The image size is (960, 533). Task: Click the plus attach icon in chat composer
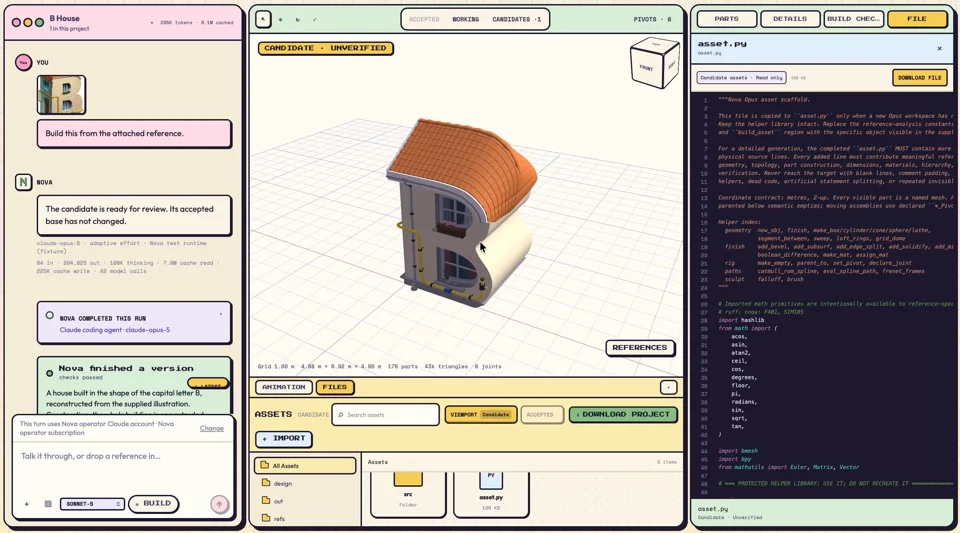[26, 504]
